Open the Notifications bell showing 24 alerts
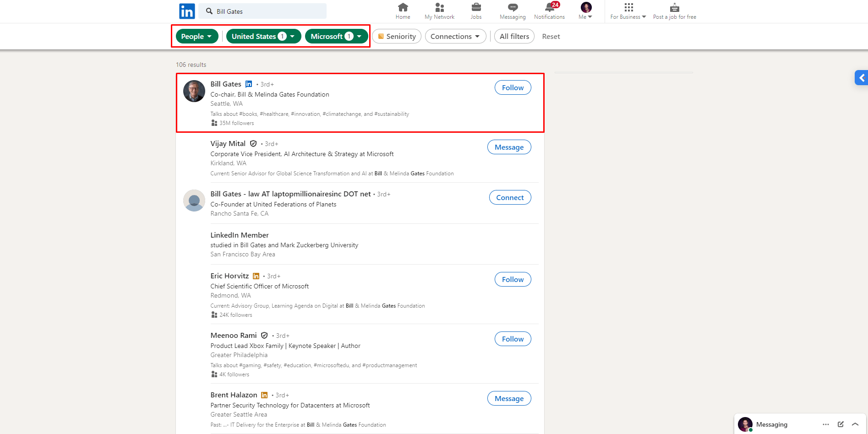The height and width of the screenshot is (434, 868). pyautogui.click(x=549, y=8)
